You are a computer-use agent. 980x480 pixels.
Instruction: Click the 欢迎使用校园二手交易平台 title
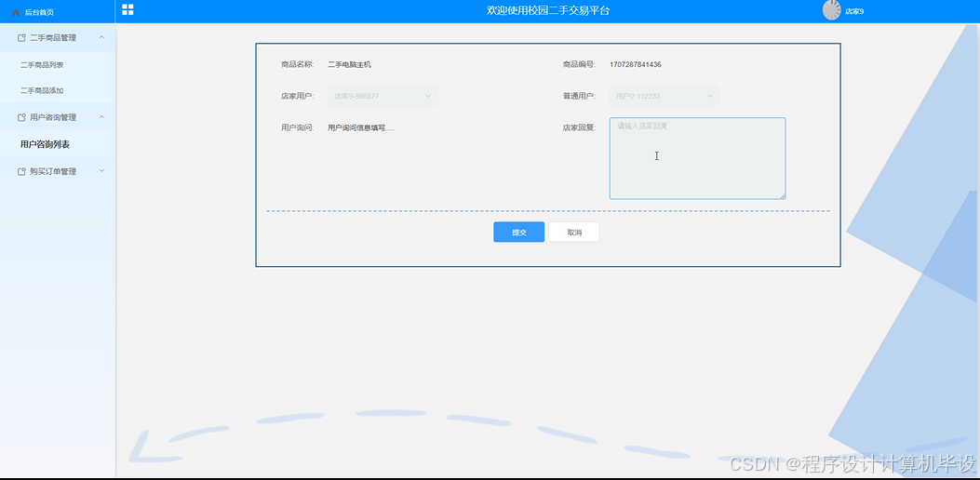point(548,10)
